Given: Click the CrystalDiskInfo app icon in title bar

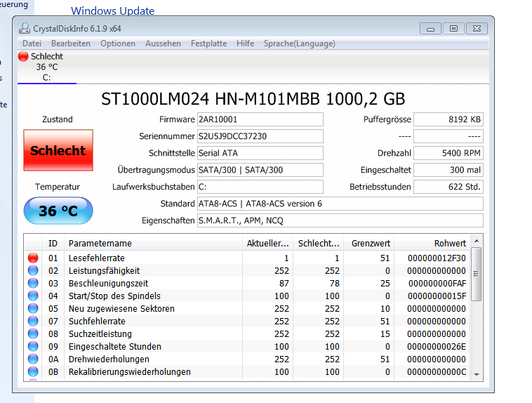Looking at the screenshot, I should point(24,28).
